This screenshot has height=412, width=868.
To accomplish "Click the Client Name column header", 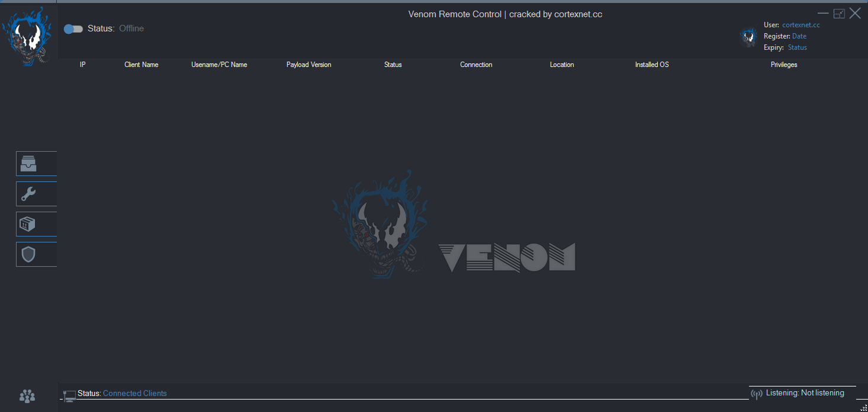I will pyautogui.click(x=141, y=65).
